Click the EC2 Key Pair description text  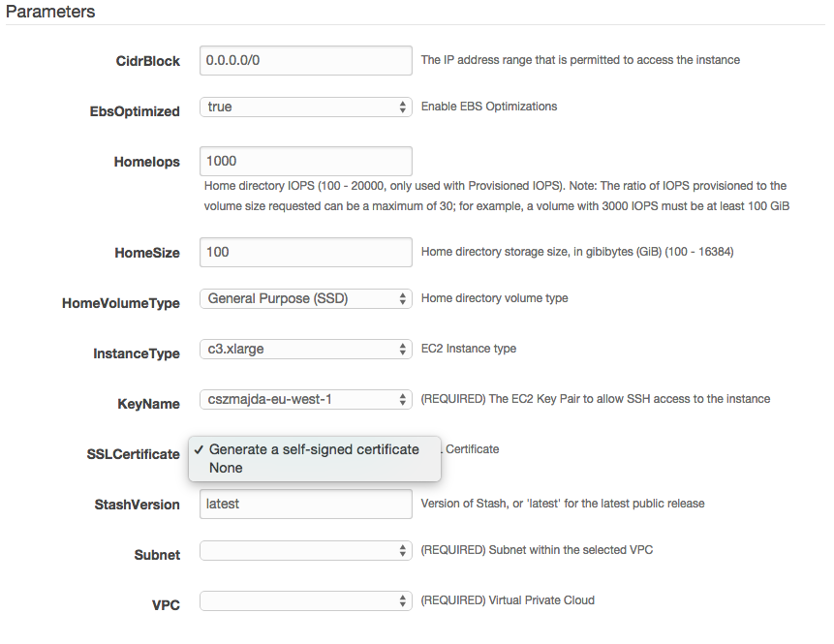(596, 399)
